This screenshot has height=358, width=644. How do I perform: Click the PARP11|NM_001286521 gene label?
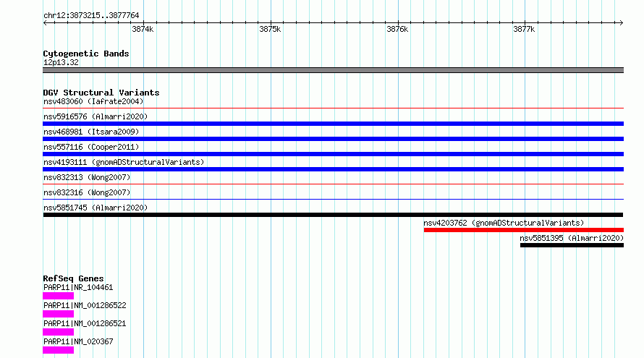(85, 323)
